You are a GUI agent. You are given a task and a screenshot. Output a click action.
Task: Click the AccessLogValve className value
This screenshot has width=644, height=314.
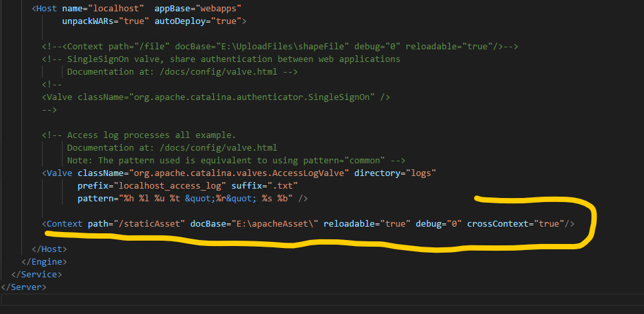239,173
